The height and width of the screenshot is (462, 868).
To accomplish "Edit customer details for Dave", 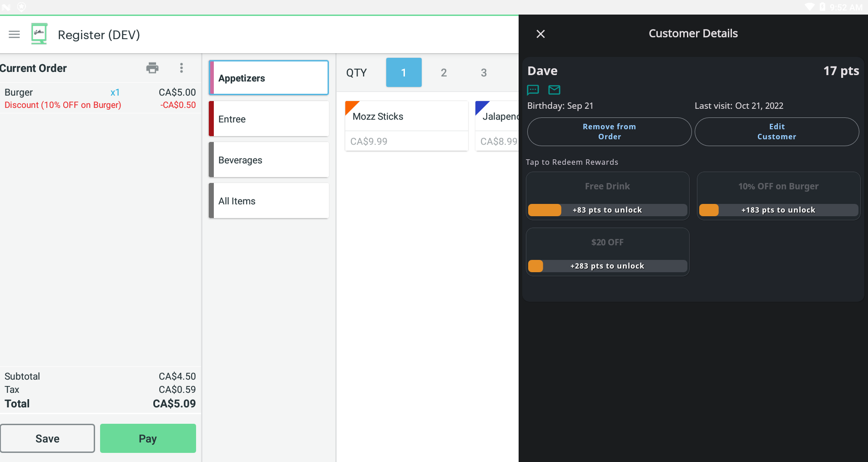I will coord(776,132).
